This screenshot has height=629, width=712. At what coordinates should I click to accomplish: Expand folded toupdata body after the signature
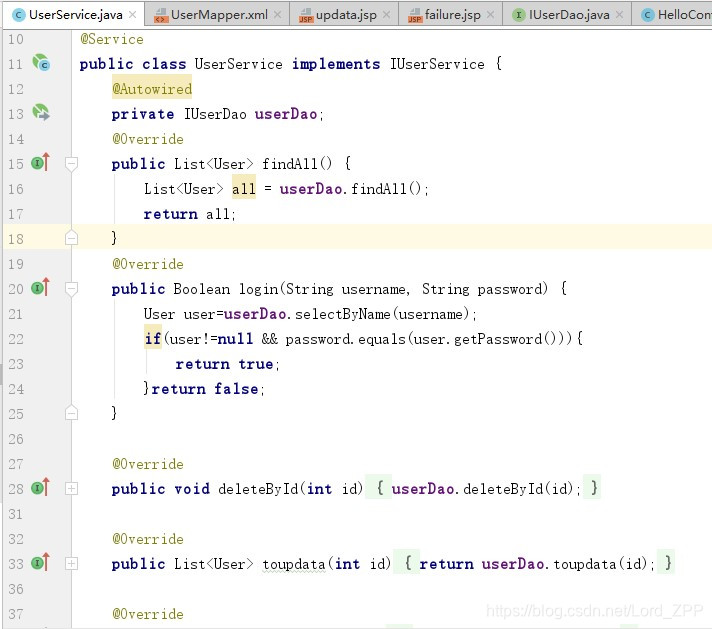click(407, 563)
